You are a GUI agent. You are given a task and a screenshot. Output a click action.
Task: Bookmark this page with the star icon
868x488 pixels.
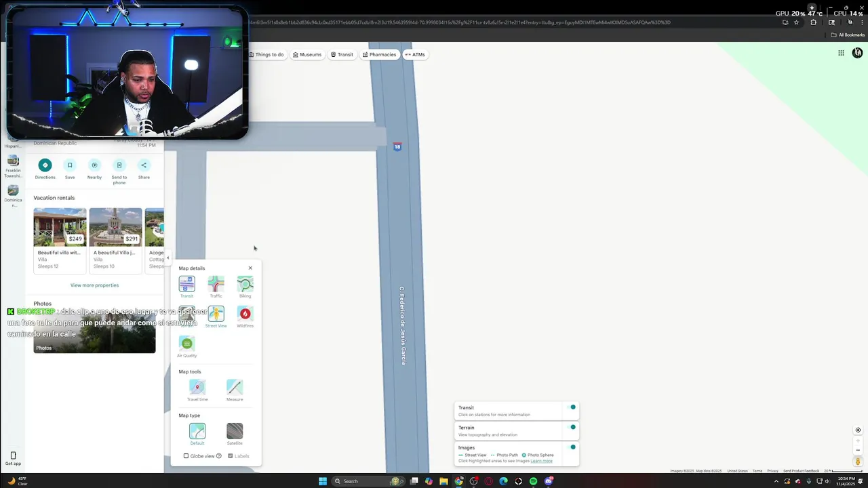pyautogui.click(x=796, y=22)
